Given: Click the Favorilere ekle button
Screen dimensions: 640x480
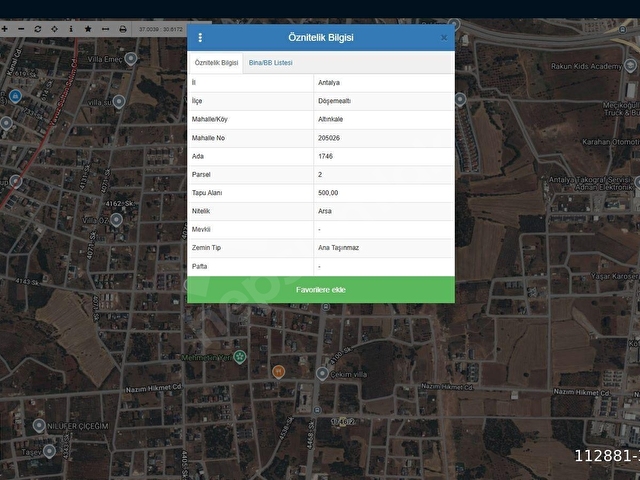Looking at the screenshot, I should [321, 290].
